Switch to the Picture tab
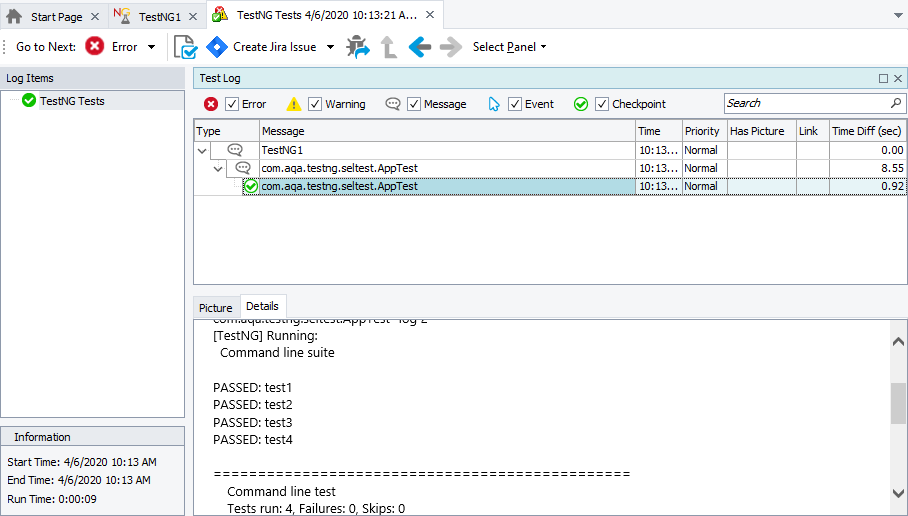Viewport: 908px width, 516px height. 215,308
